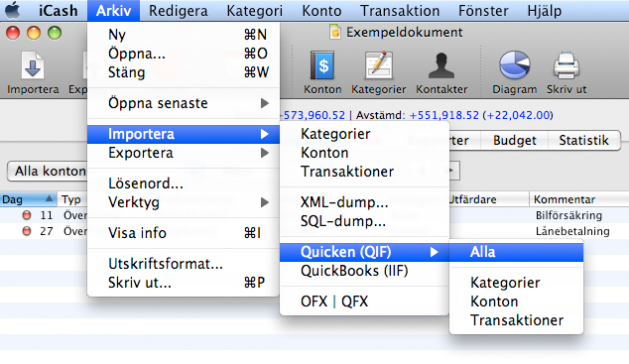629x364 pixels.
Task: Select Konton in the Importera submenu
Action: coord(364,153)
